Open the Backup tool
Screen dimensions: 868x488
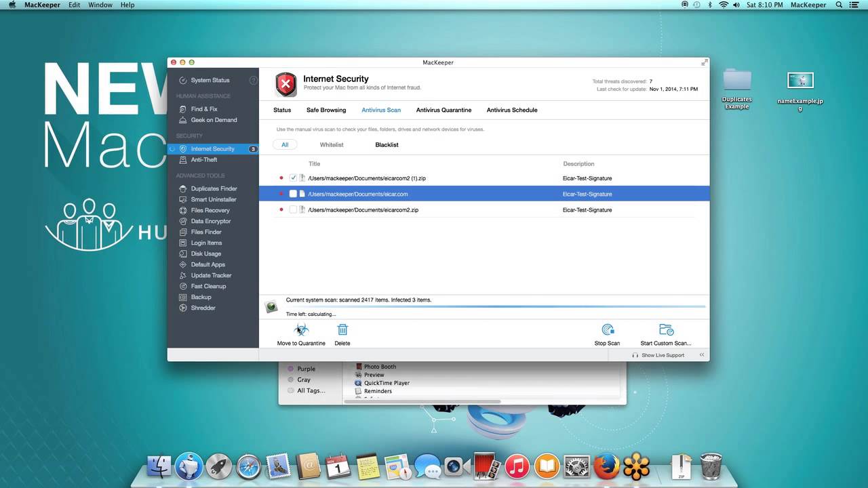pos(201,297)
